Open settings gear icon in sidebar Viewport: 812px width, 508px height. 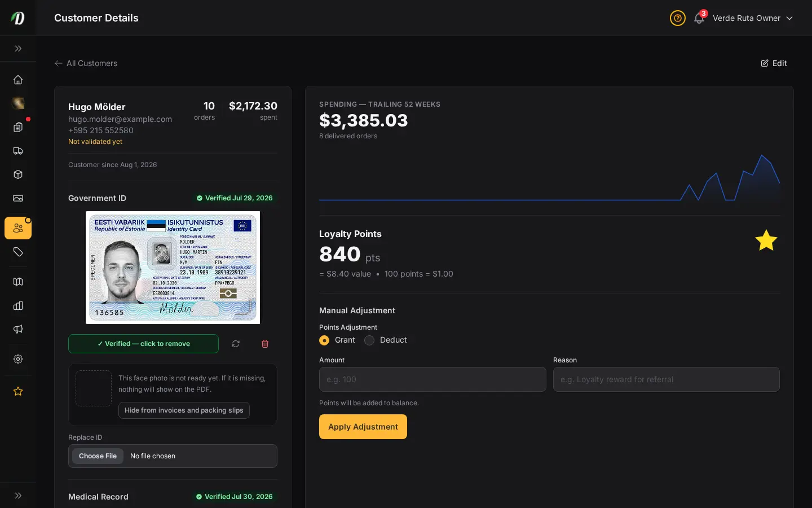pos(18,359)
